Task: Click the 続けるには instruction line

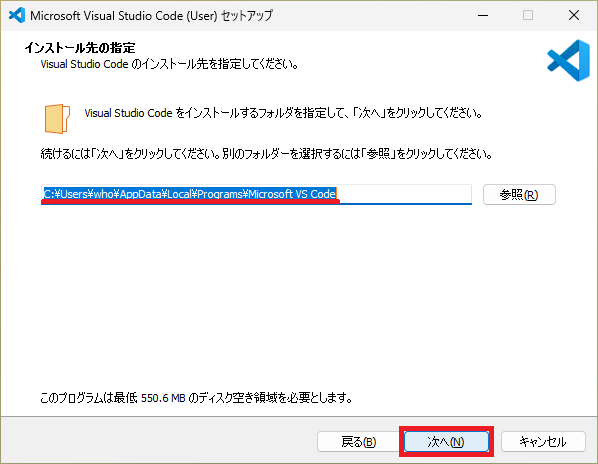Action: (267, 154)
